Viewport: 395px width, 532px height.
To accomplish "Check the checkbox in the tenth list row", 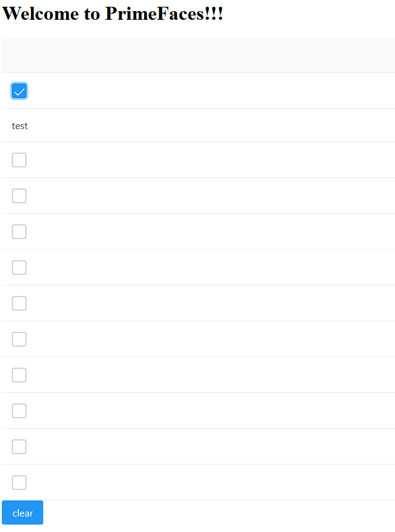I will (19, 447).
